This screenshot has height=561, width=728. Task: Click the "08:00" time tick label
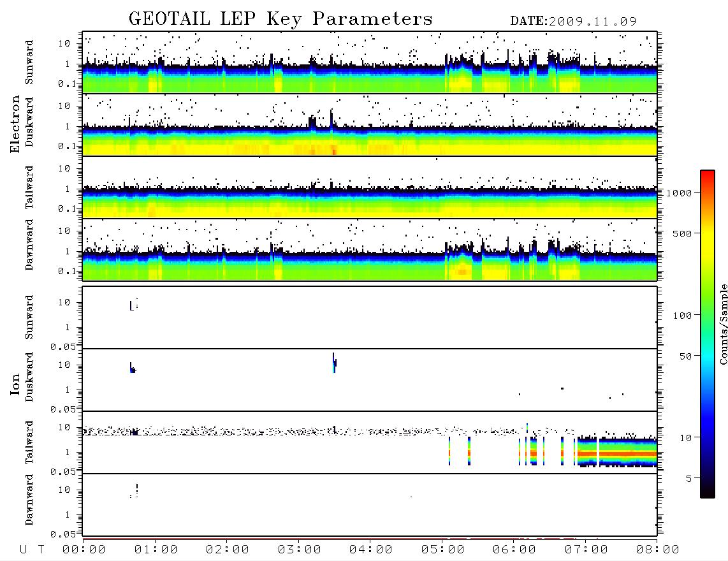(x=658, y=550)
